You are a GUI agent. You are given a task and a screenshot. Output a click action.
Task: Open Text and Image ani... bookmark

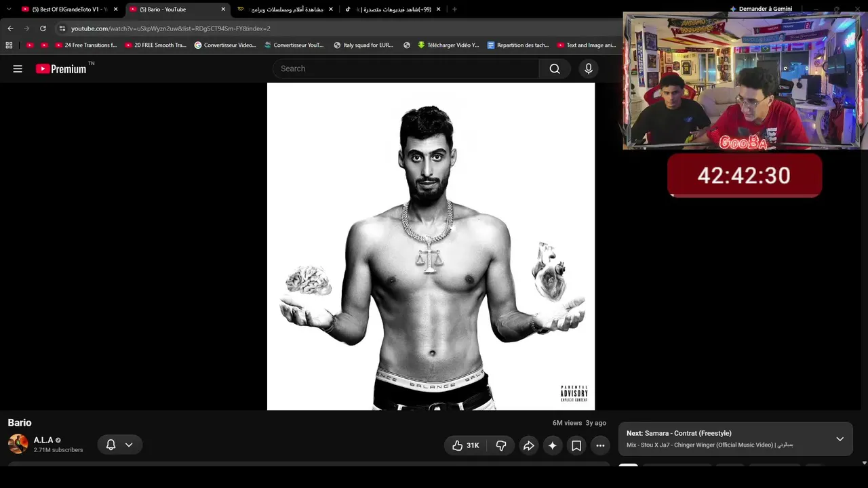coord(587,45)
